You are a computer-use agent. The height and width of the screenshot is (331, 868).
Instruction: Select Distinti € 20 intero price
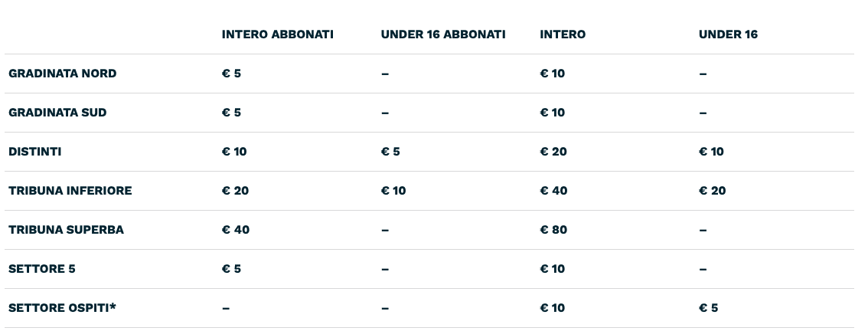click(x=553, y=152)
